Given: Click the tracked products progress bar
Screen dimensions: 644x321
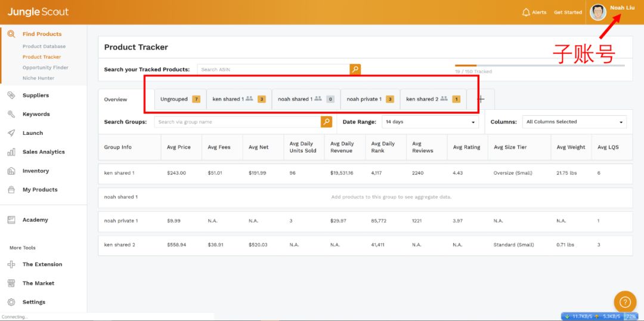Looking at the screenshot, I should (539, 66).
